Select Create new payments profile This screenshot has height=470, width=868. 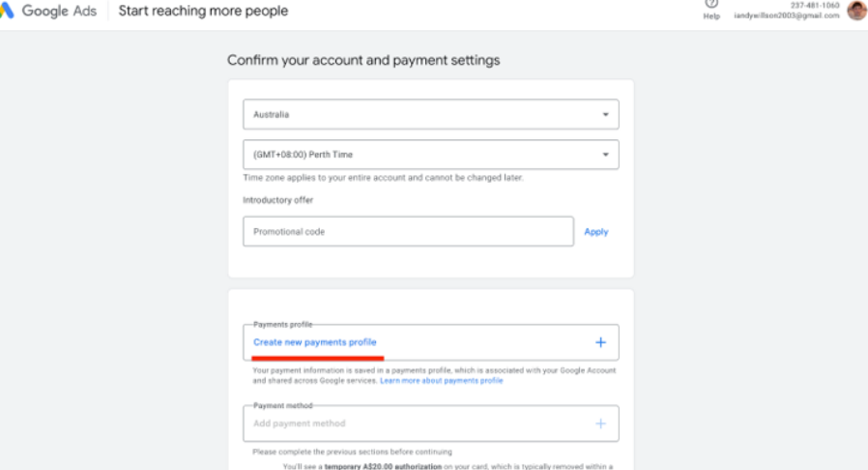pyautogui.click(x=315, y=342)
